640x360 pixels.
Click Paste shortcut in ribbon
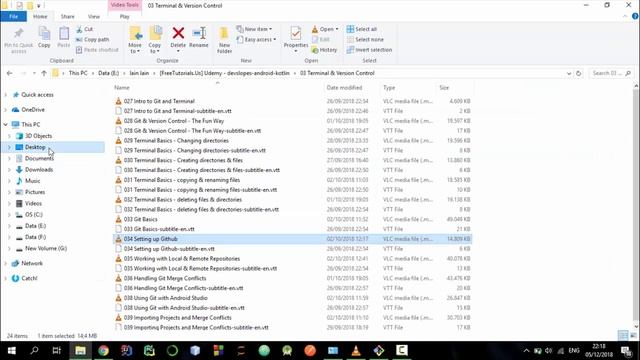point(97,50)
